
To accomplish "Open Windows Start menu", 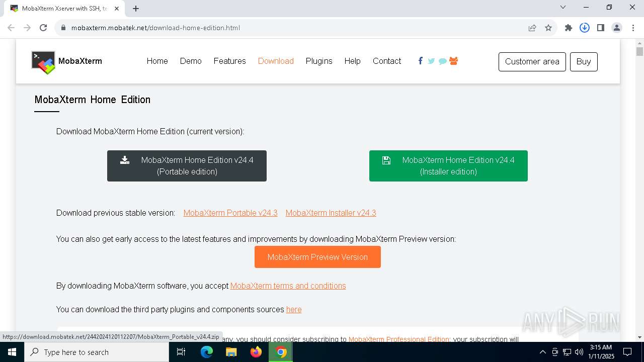I will tap(12, 352).
